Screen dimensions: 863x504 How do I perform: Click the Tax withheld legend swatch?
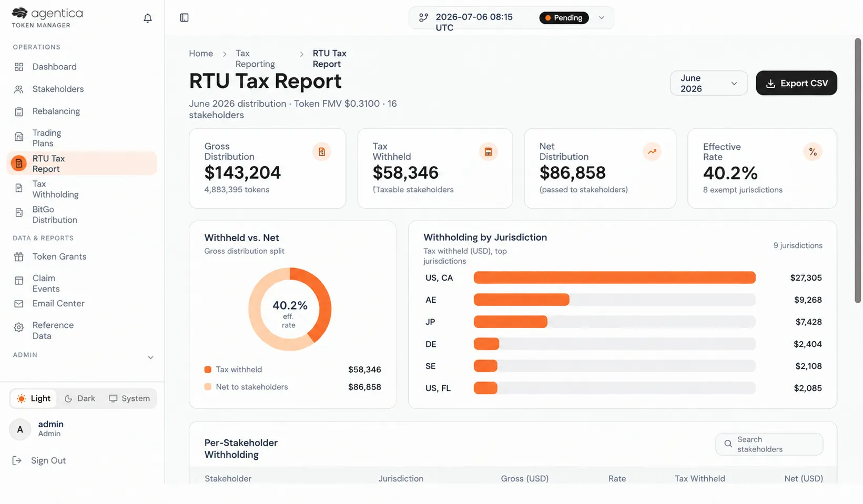[x=208, y=369]
